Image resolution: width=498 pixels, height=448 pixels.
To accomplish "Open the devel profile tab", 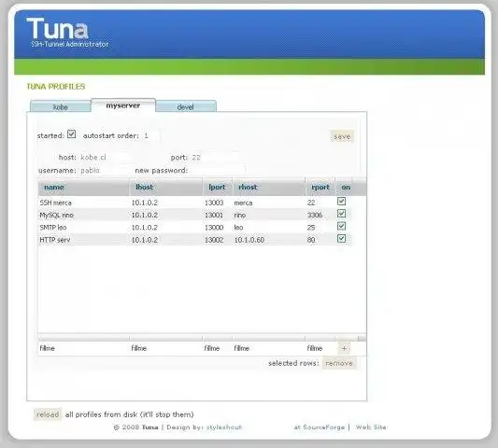I will coord(186,106).
